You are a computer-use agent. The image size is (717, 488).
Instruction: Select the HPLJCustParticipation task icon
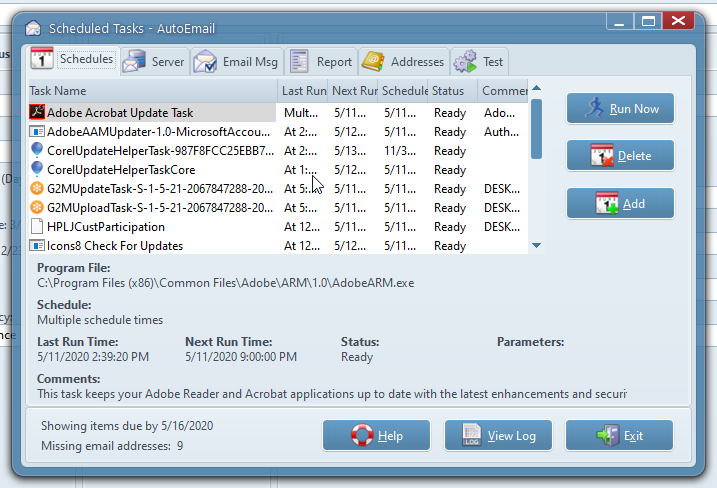[37, 227]
